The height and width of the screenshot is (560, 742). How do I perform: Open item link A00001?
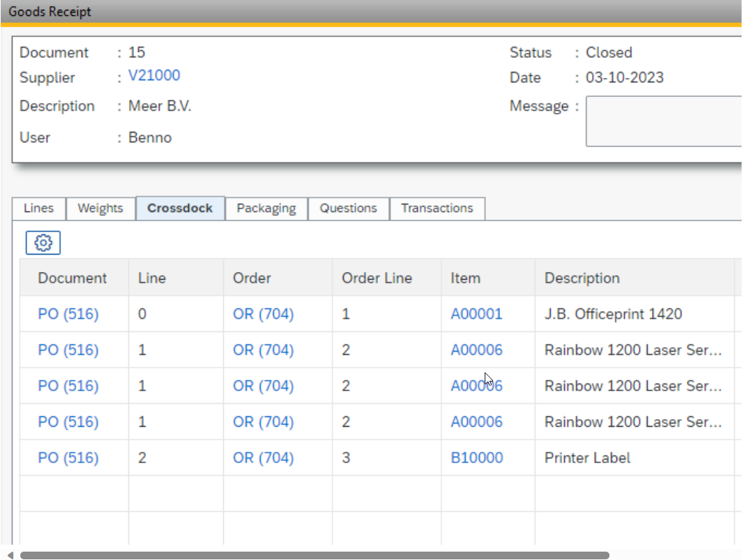pyautogui.click(x=476, y=315)
